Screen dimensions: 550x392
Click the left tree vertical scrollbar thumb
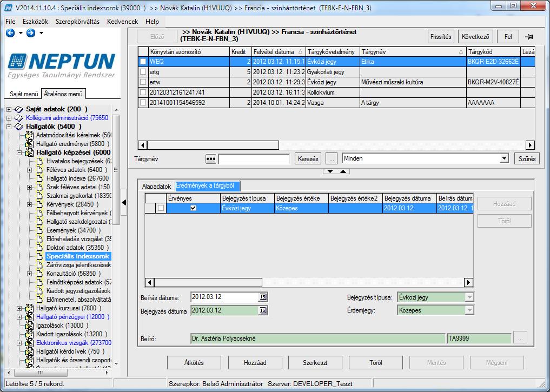click(x=116, y=169)
